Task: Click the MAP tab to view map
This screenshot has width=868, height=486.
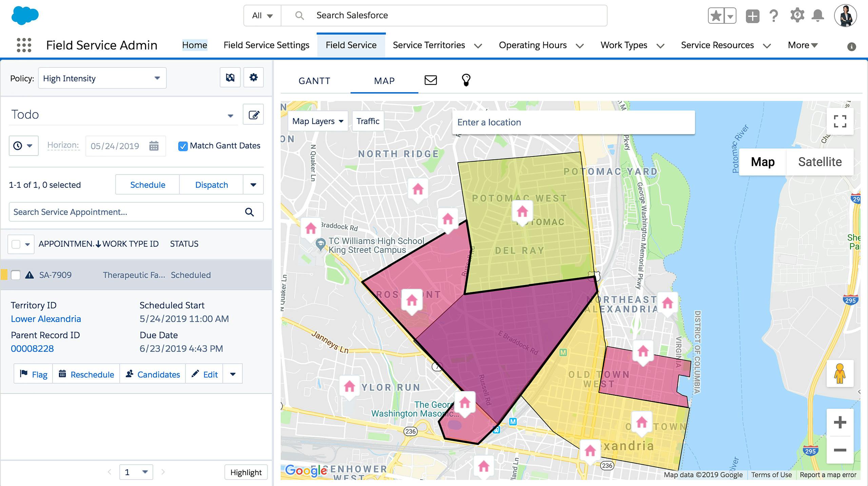Action: click(x=384, y=79)
